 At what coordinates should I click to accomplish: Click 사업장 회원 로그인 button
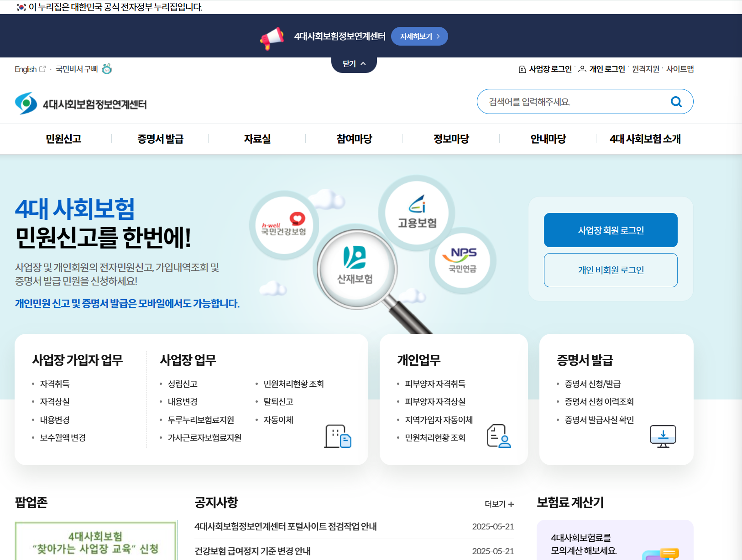611,230
